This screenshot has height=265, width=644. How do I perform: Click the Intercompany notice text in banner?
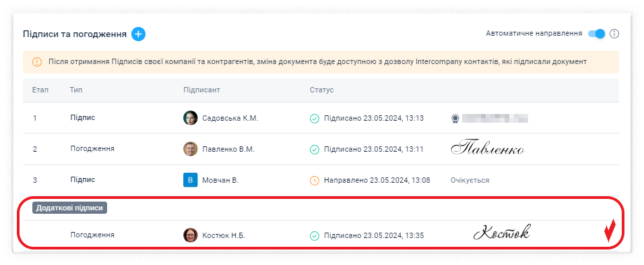[317, 62]
